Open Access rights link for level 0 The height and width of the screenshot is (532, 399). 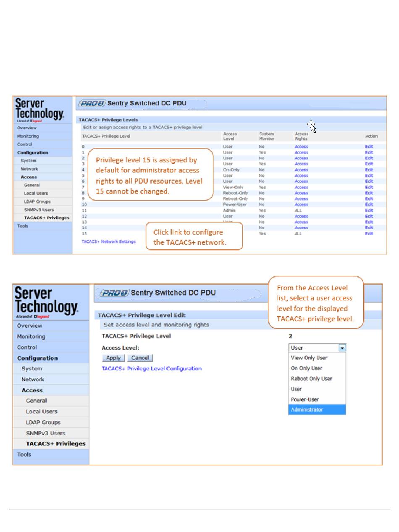coord(301,147)
